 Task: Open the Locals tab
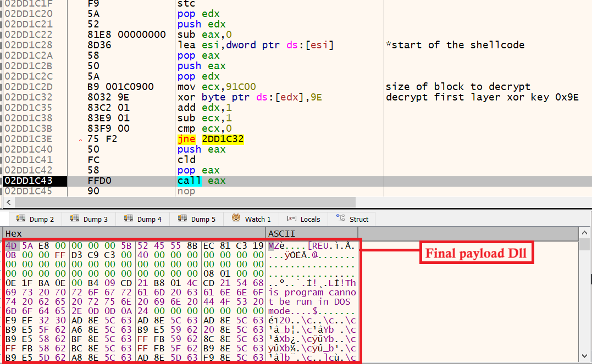tap(309, 219)
